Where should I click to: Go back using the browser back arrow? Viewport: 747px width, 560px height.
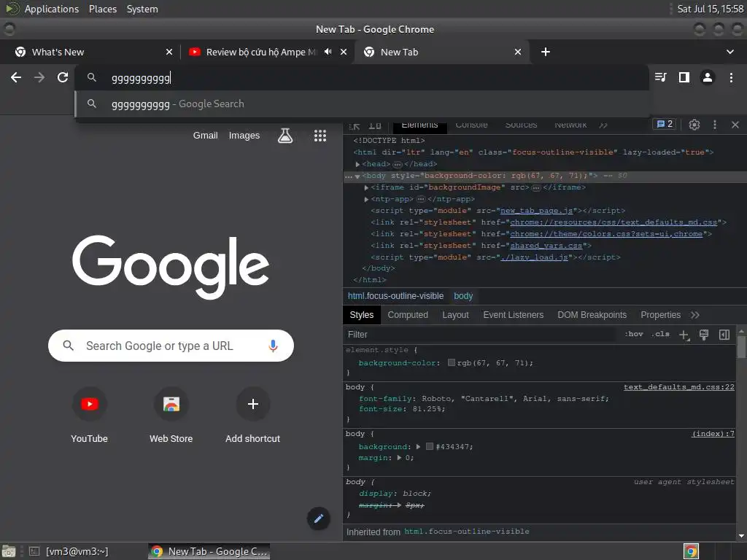click(x=16, y=77)
